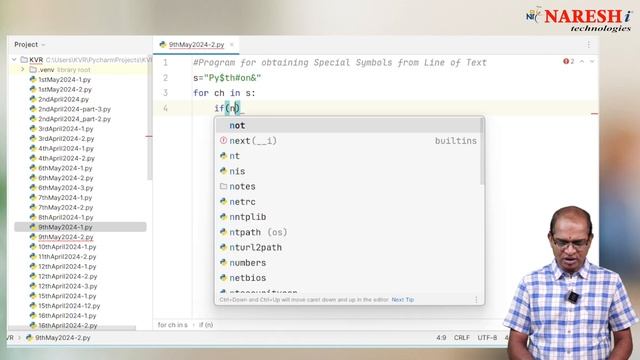Select 6thMay2024-3.py file
Screen dimensions: 640x360
[x=66, y=188]
